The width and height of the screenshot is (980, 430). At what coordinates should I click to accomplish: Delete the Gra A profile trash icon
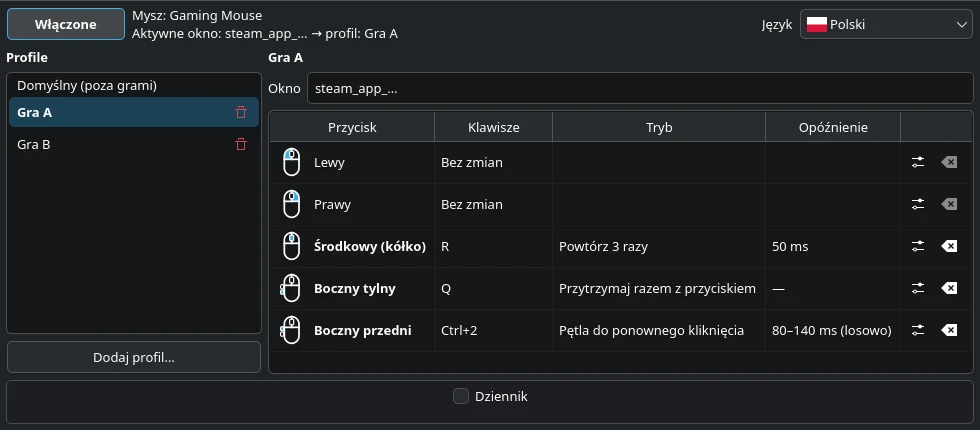[x=241, y=112]
